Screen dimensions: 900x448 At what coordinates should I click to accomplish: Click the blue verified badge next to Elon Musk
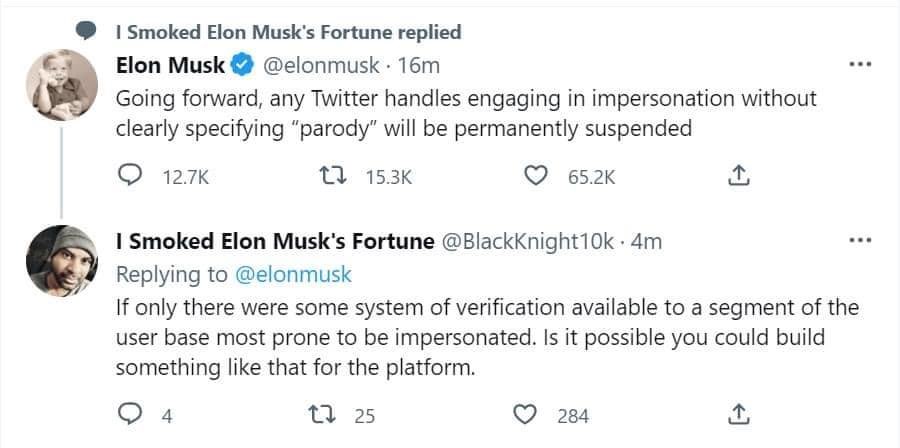pos(242,66)
